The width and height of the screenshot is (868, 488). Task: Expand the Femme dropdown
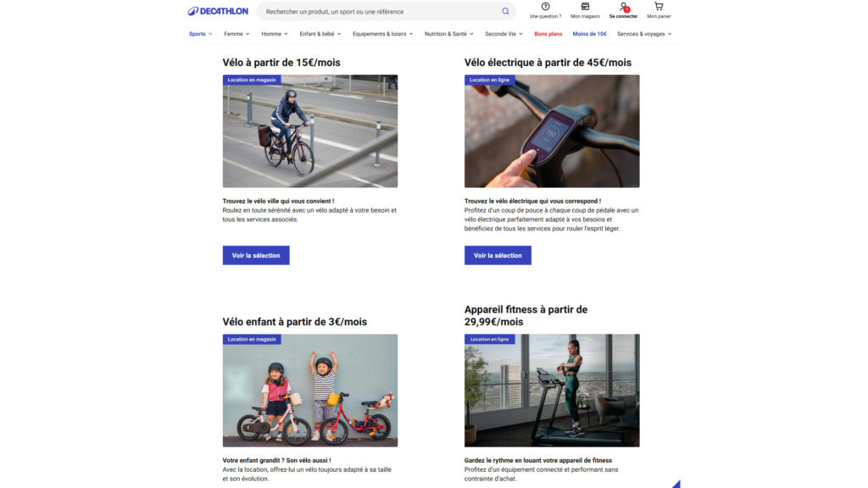236,34
